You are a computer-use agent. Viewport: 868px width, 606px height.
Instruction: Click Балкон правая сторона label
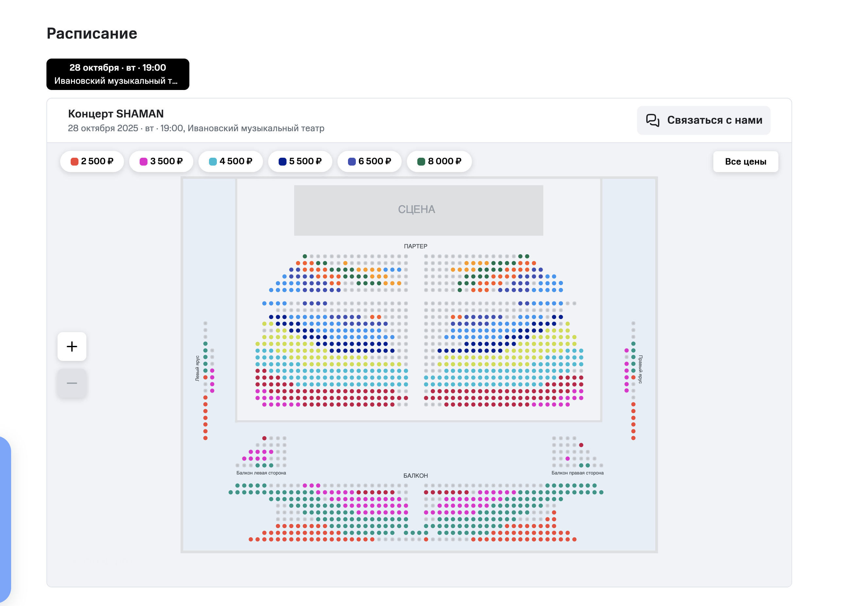577,473
